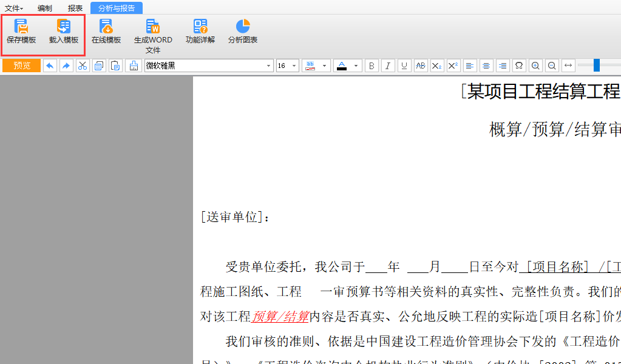The width and height of the screenshot is (621, 364).
Task: Click the undo arrow icon
Action: coord(50,66)
